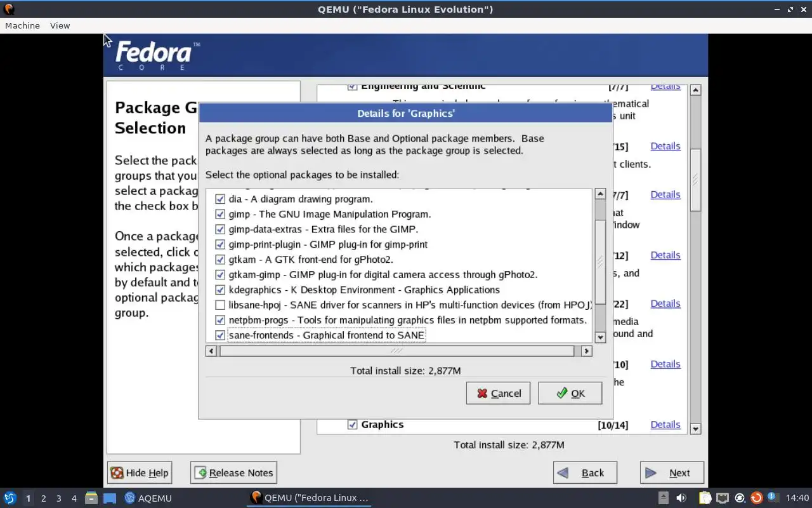Click the scroll-down arrow of the package group list

(x=695, y=429)
